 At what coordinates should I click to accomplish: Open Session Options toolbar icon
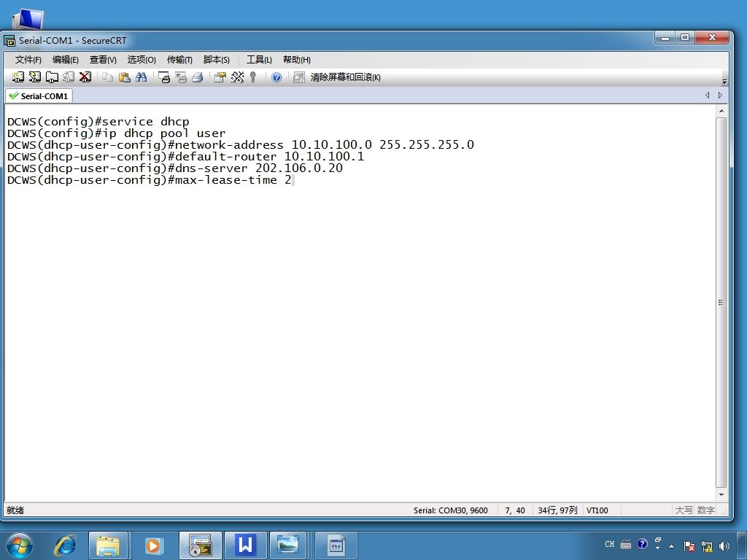[220, 77]
